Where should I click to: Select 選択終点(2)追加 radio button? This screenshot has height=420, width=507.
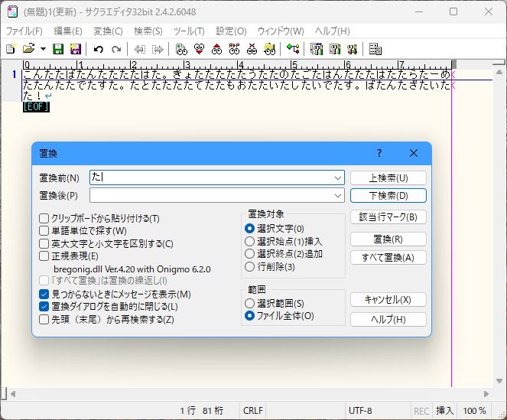pos(249,254)
